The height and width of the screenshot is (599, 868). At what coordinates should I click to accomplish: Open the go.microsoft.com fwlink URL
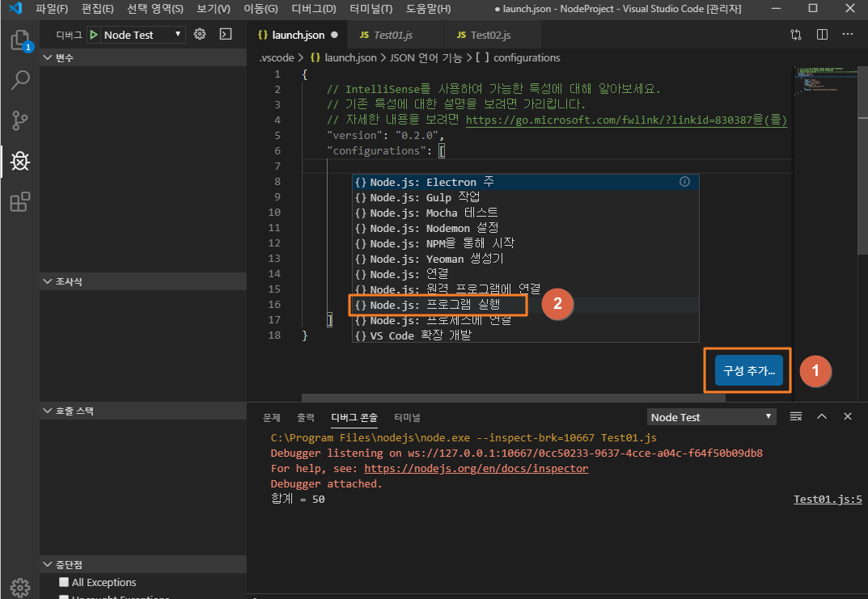point(626,120)
